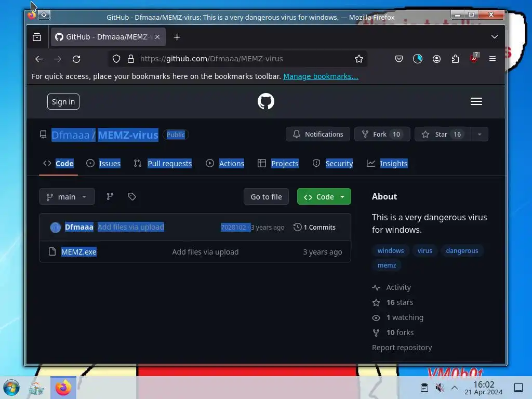View the 1 Commits history
Viewport: 532px width, 399px height.
[314, 228]
